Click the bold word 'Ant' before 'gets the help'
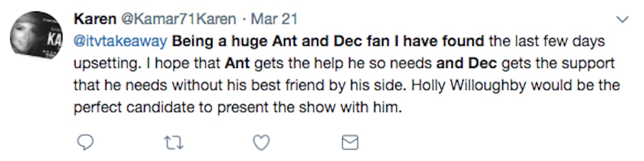 [237, 64]
